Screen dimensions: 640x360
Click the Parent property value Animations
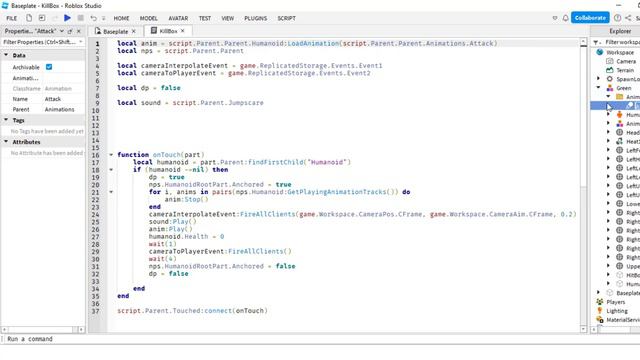(60, 109)
